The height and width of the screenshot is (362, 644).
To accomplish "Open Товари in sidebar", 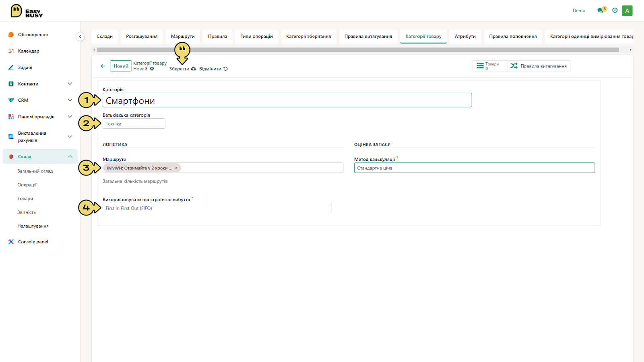I will pos(25,198).
